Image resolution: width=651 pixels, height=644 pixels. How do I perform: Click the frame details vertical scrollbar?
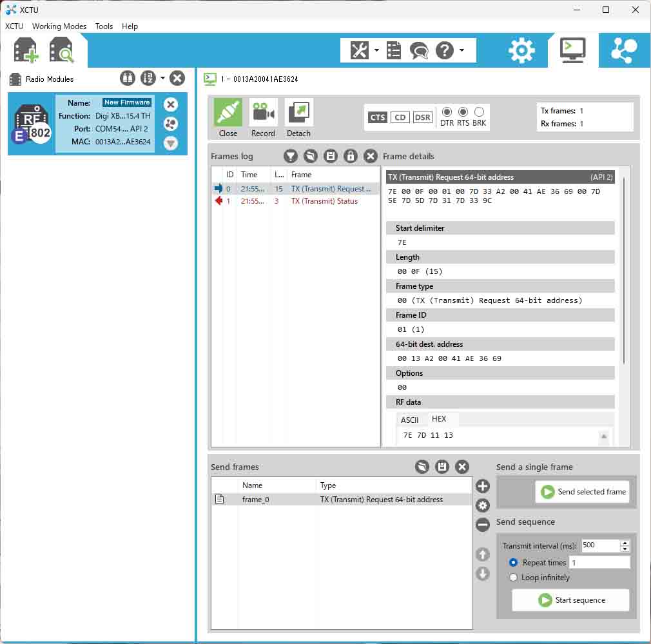pyautogui.click(x=623, y=270)
